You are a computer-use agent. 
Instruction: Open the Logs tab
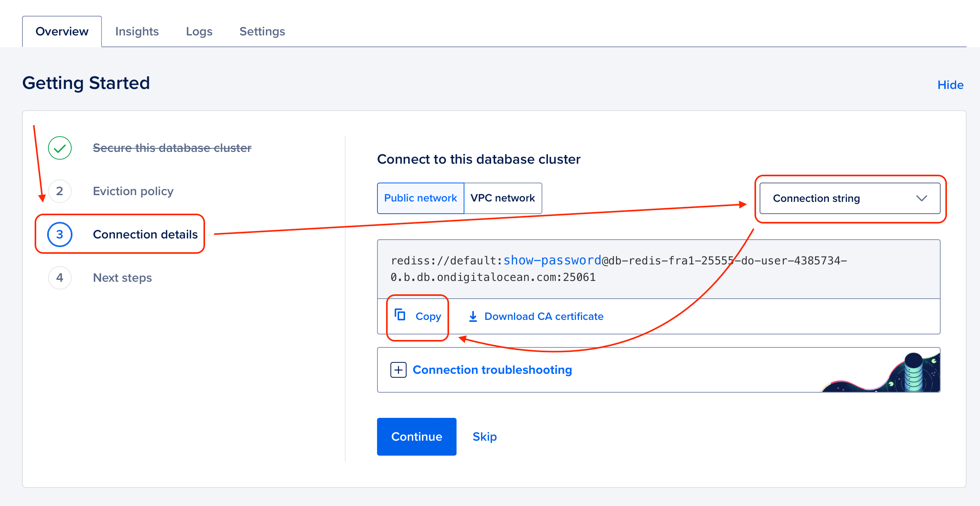pyautogui.click(x=199, y=31)
